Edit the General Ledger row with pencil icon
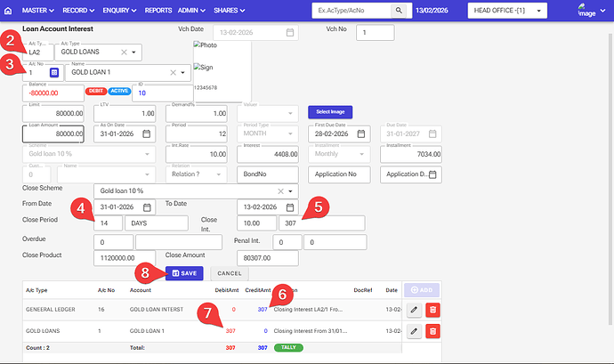 (414, 308)
